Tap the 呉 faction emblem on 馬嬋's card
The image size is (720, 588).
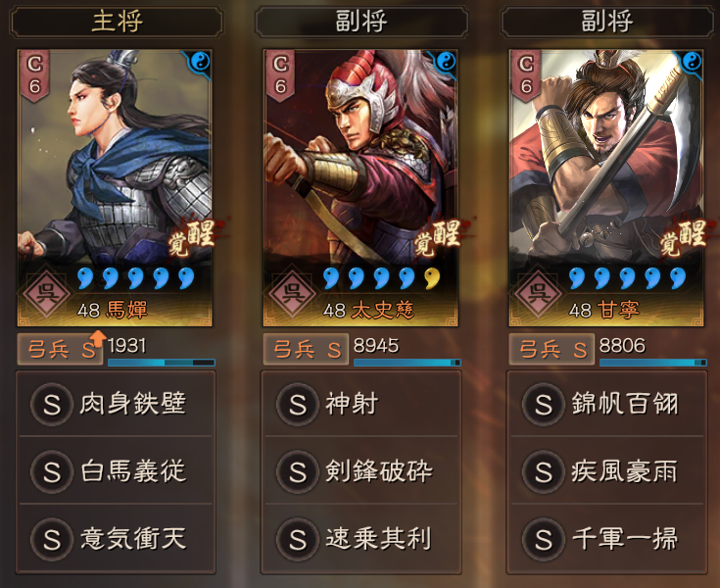[45, 292]
